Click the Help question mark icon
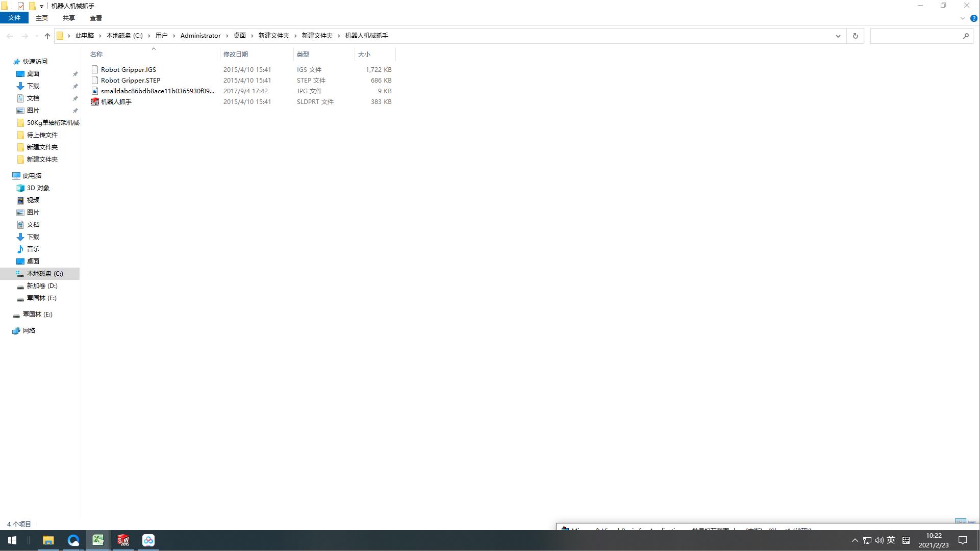 (973, 18)
